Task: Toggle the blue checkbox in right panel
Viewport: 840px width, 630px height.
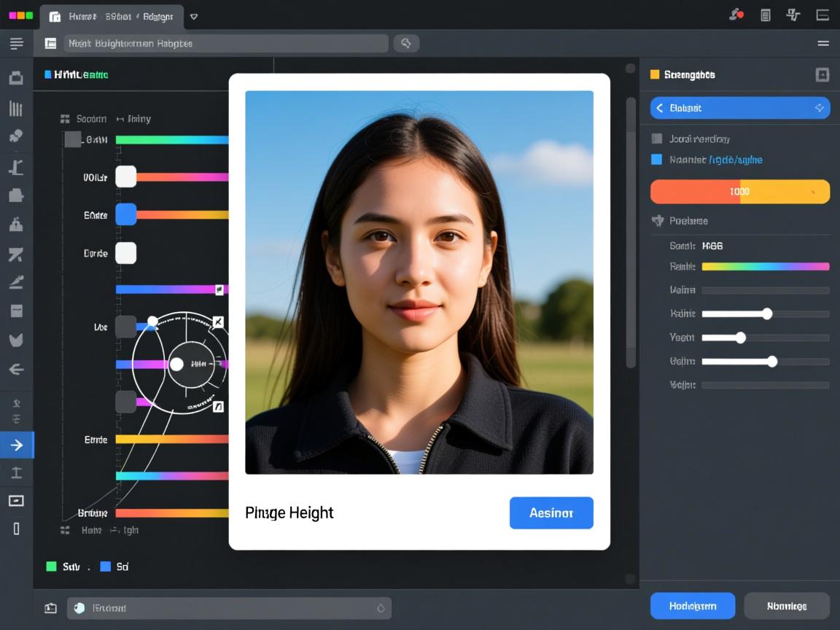Action: (x=657, y=160)
